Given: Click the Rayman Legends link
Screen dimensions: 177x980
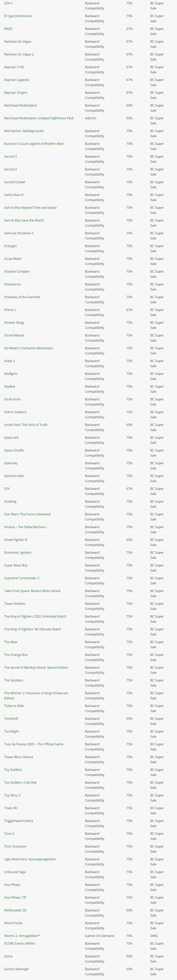Looking at the screenshot, I should point(16,80).
